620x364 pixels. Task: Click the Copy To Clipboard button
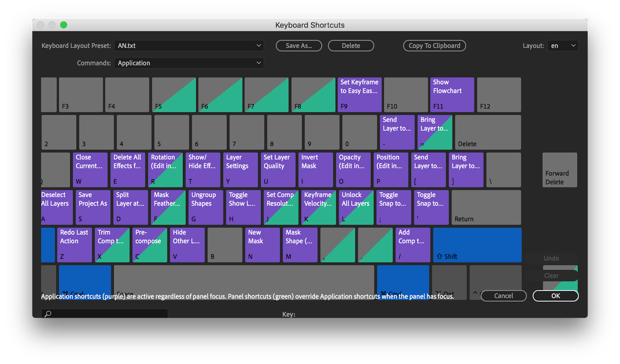[x=434, y=46]
